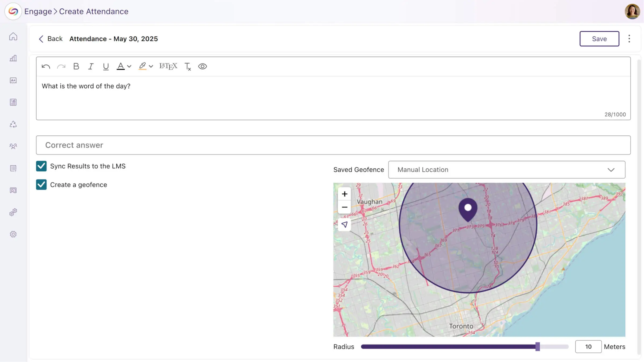Click the Correct answer input field

pyautogui.click(x=333, y=145)
